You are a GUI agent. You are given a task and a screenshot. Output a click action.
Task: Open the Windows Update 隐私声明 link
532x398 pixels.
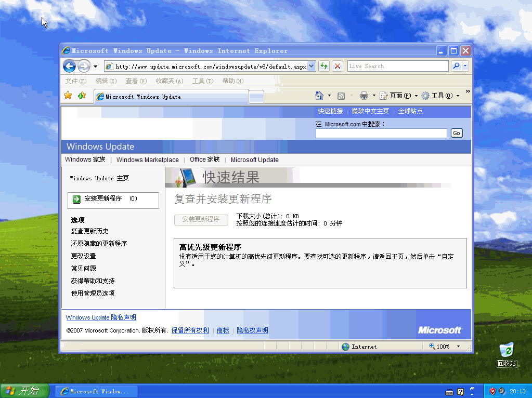point(101,317)
